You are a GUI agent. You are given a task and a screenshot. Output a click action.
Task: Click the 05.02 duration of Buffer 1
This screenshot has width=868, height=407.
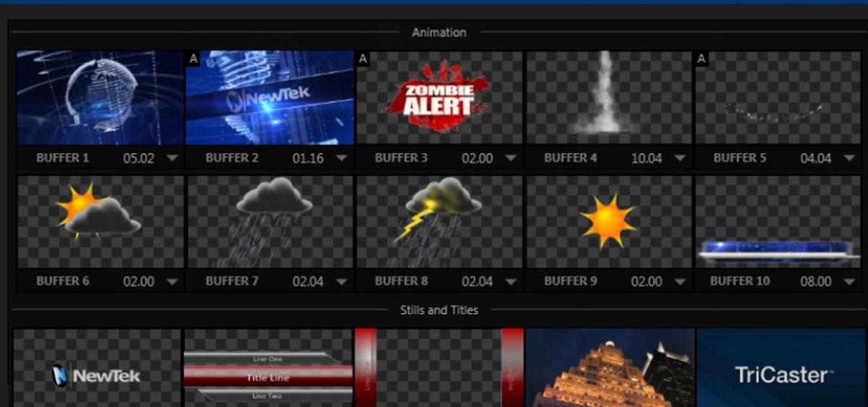(x=139, y=158)
